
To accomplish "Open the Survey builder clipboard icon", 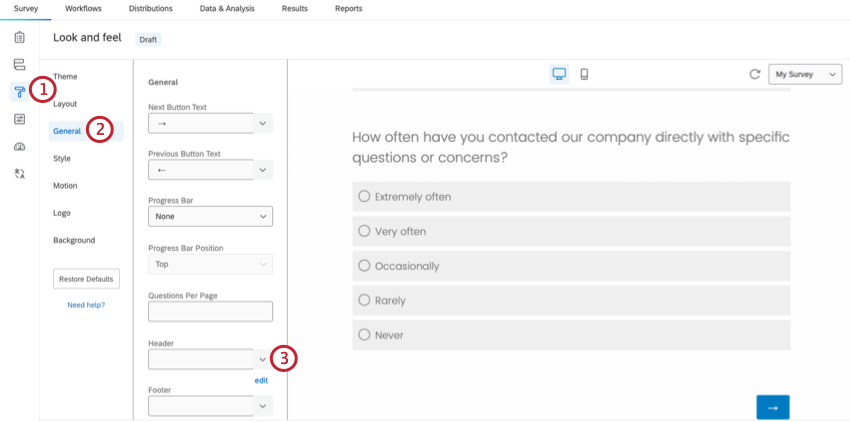I will 19,38.
